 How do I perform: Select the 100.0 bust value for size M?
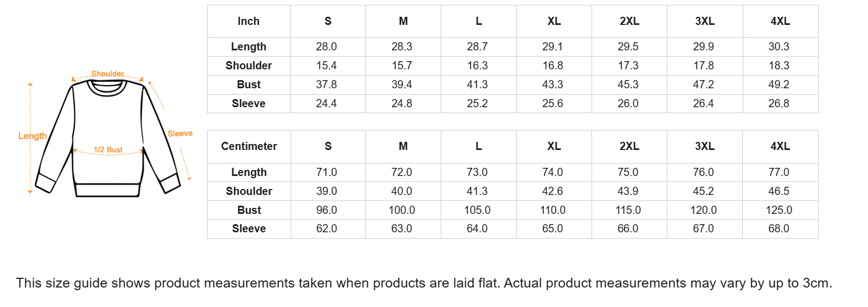[402, 210]
